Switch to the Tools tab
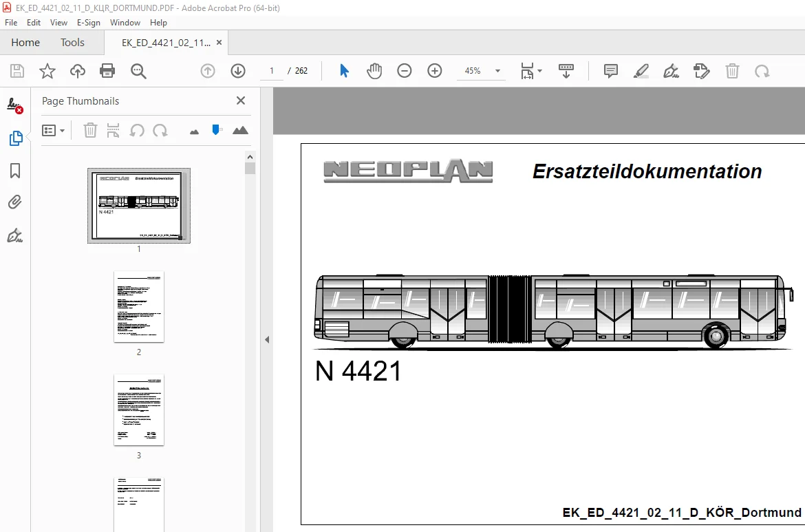This screenshot has height=532, width=805. pos(72,43)
